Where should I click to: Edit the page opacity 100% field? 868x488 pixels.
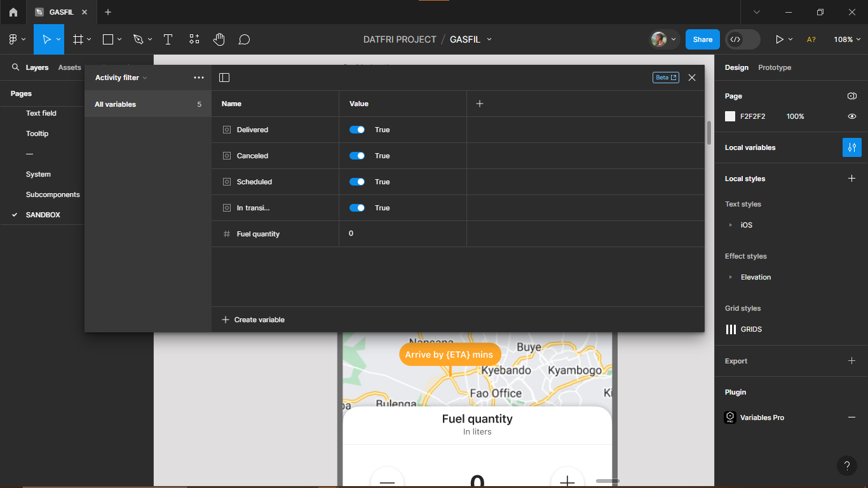click(x=796, y=116)
